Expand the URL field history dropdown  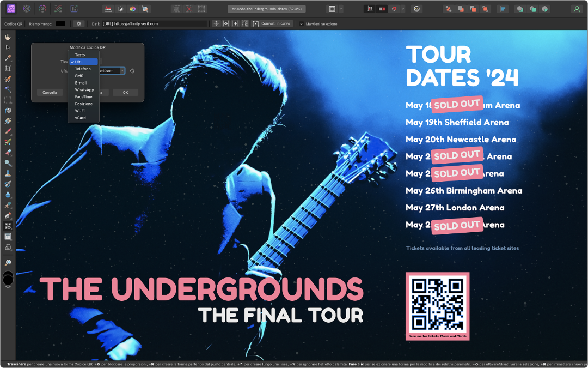(122, 71)
